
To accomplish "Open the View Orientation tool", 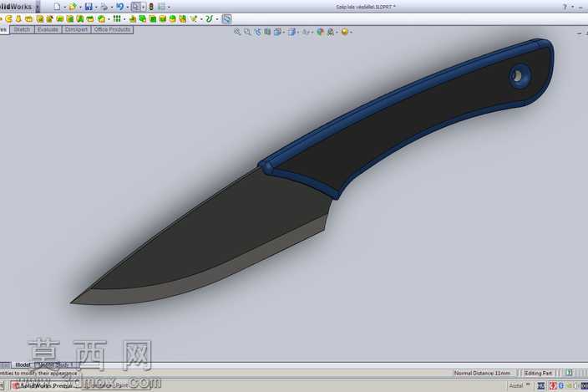I will pos(277,33).
